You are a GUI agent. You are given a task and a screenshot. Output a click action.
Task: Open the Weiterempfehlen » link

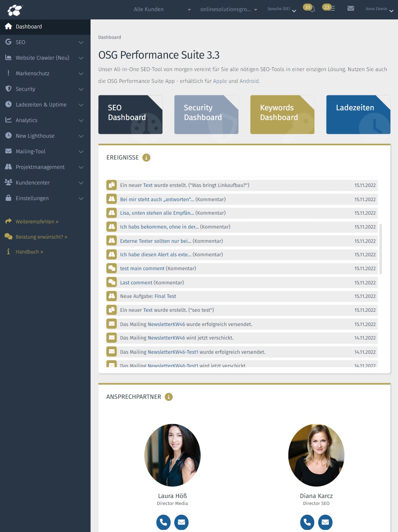click(37, 222)
